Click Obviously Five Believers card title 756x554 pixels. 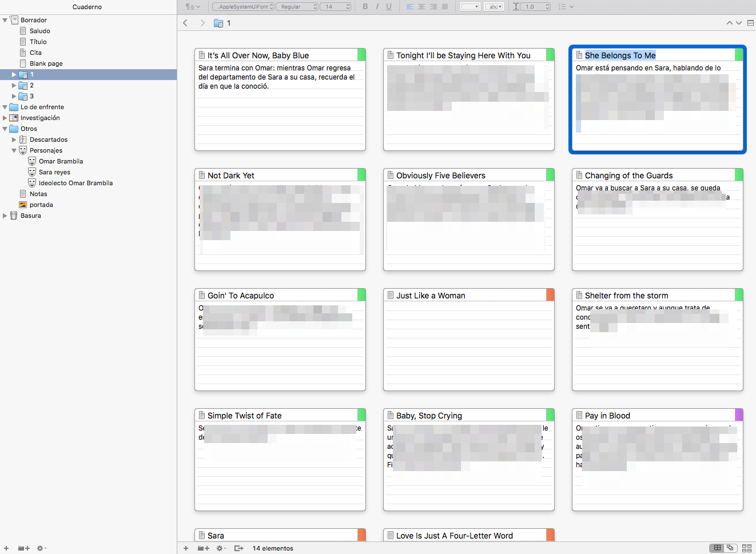coord(441,176)
